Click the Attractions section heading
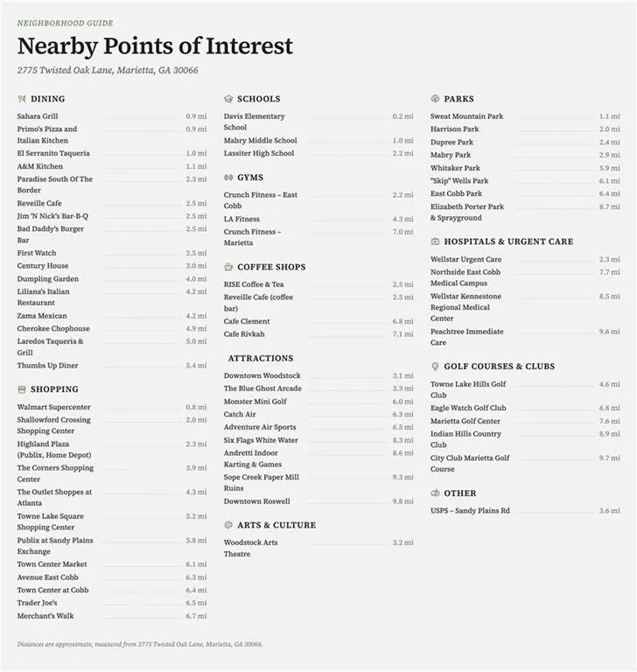Screen dimensions: 637x672 pyautogui.click(x=261, y=358)
